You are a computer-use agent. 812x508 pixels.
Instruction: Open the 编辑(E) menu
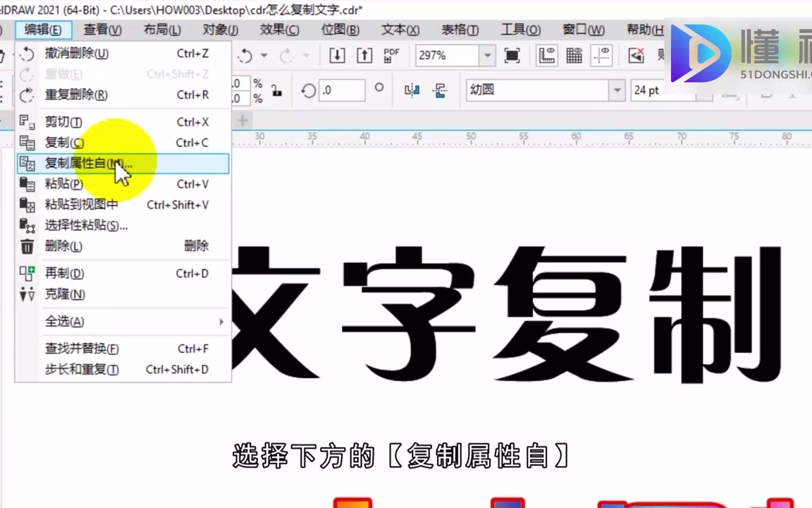click(x=43, y=30)
